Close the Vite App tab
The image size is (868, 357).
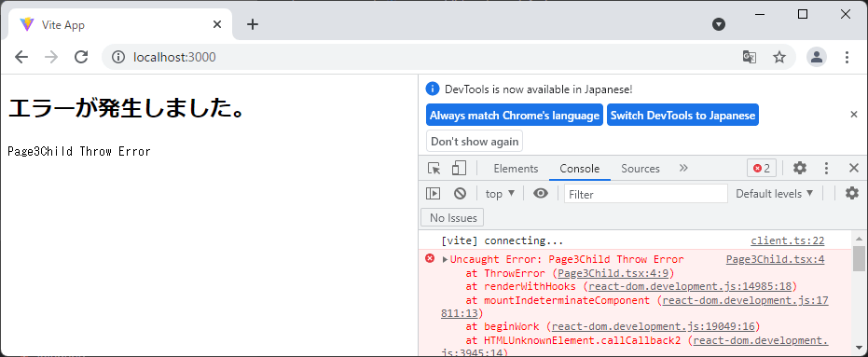pyautogui.click(x=217, y=24)
